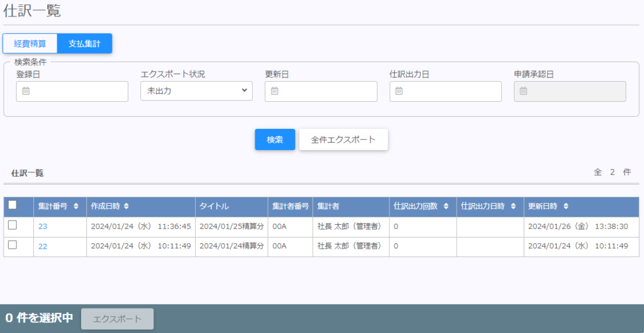Click calendar icon in 更新日 field
644x333 pixels.
(275, 91)
